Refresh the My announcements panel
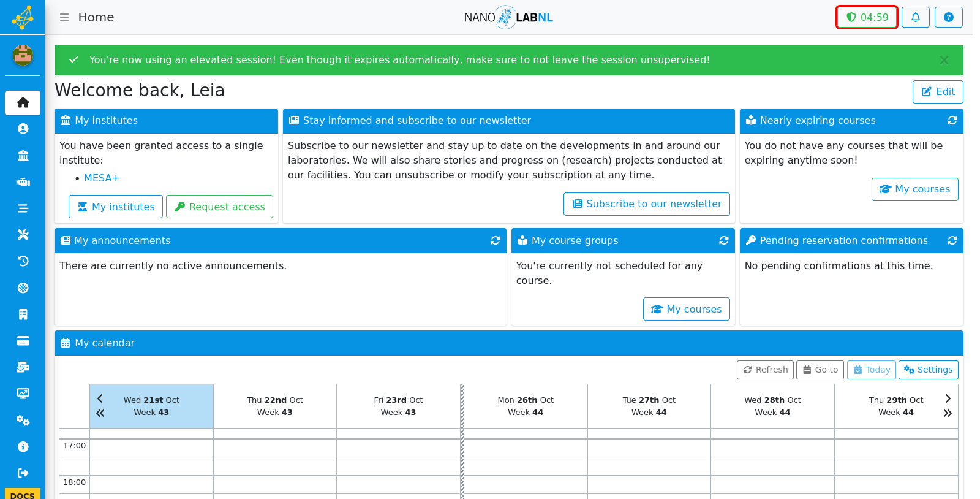 click(x=495, y=241)
